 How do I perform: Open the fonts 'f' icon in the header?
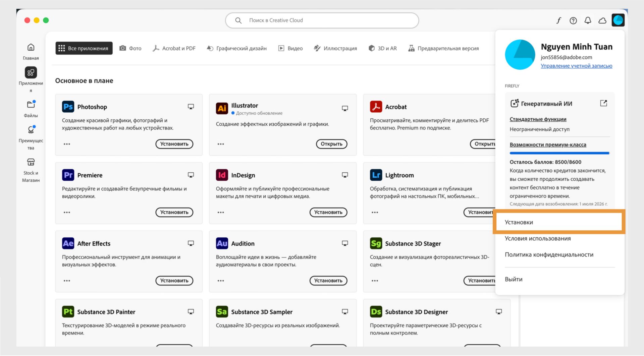coord(558,20)
